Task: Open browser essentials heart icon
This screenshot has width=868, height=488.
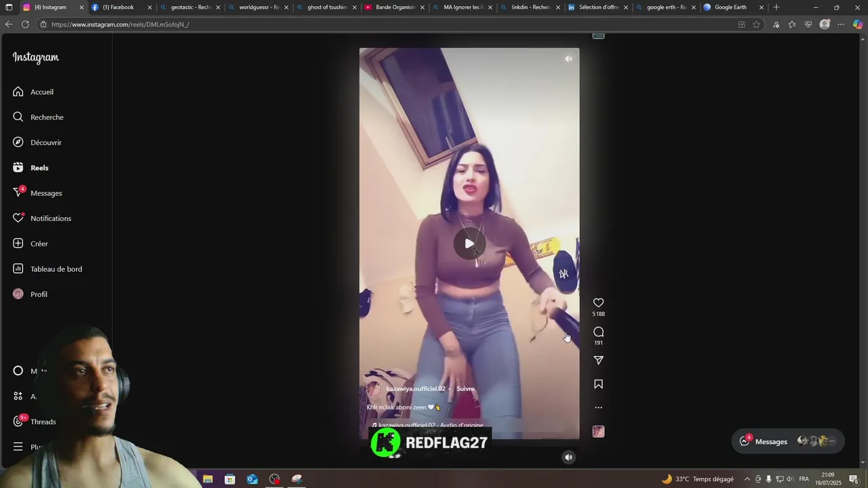Action: pos(808,24)
